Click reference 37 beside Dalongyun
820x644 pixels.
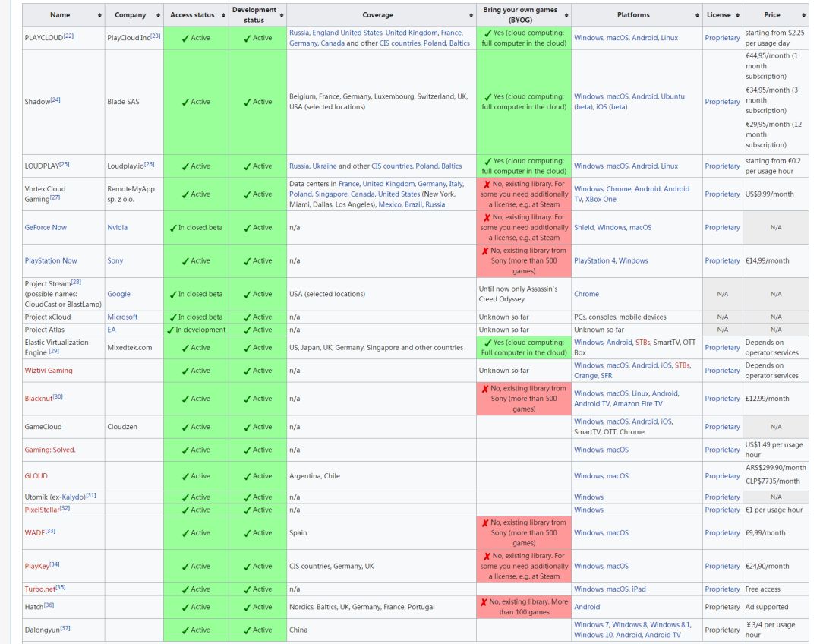click(65, 628)
